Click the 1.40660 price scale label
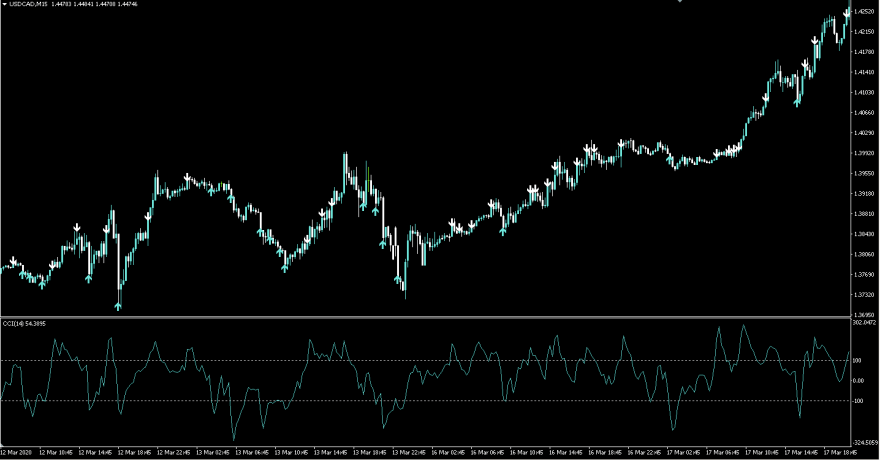Screen dimensions: 880x460 coord(865,112)
